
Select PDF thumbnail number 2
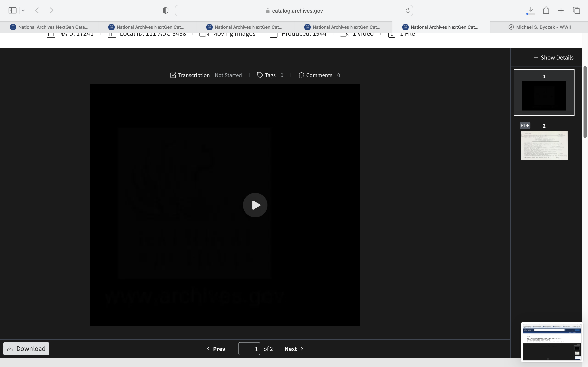(x=544, y=145)
